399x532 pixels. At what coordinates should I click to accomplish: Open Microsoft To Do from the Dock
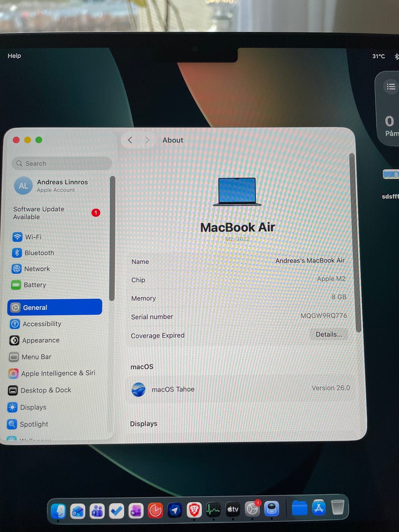click(116, 511)
